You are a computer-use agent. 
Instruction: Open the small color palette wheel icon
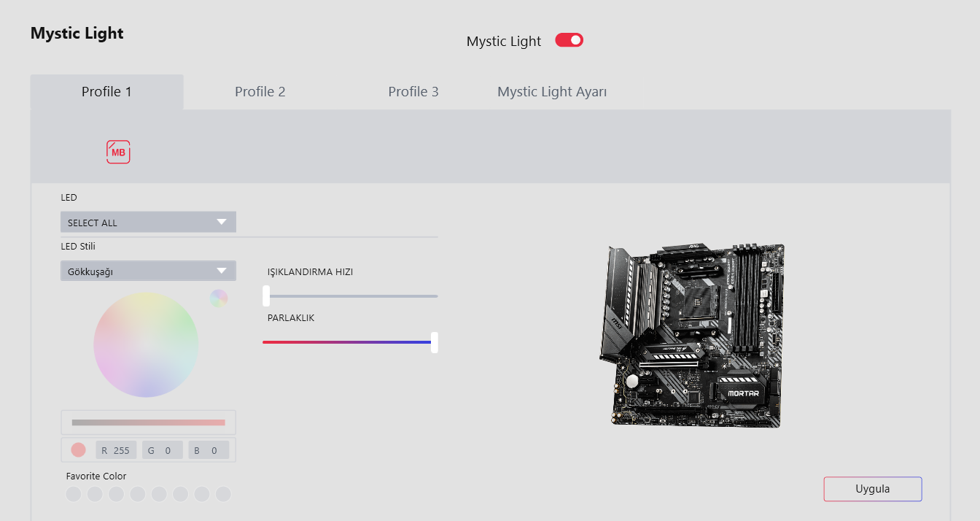click(219, 298)
